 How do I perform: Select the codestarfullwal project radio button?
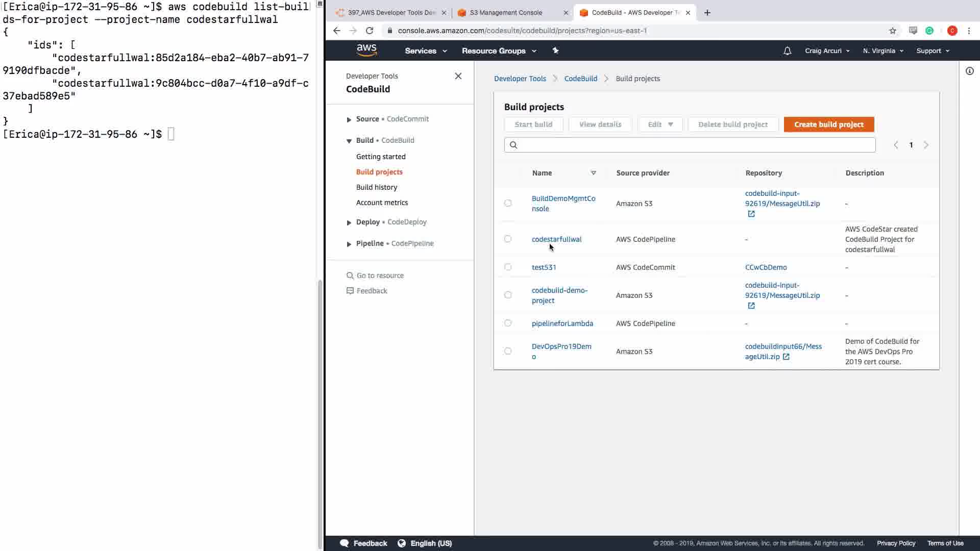[x=508, y=239]
